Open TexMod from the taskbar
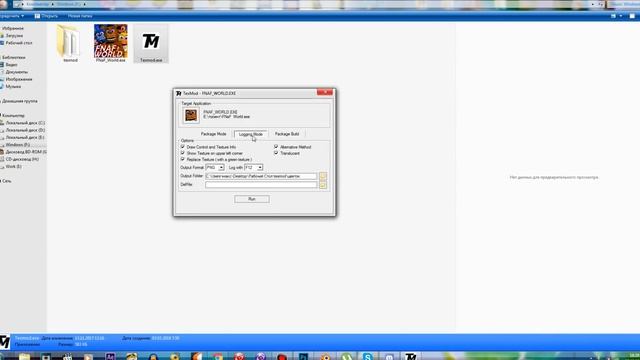Image resolution: width=640 pixels, height=360 pixels. (x=411, y=357)
